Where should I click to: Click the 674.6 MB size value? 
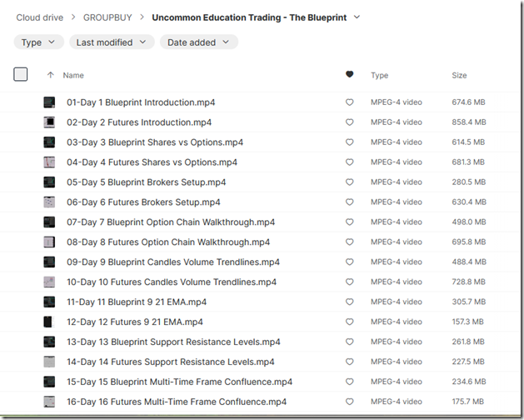point(468,102)
